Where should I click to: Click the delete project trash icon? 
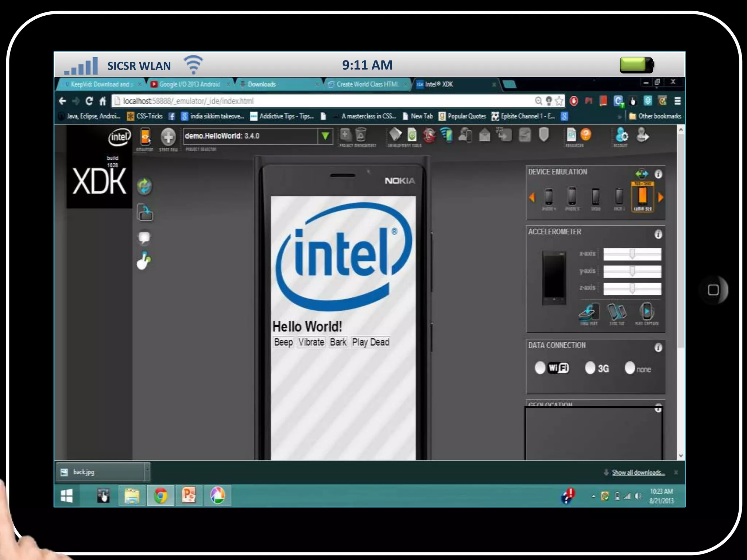pos(360,135)
